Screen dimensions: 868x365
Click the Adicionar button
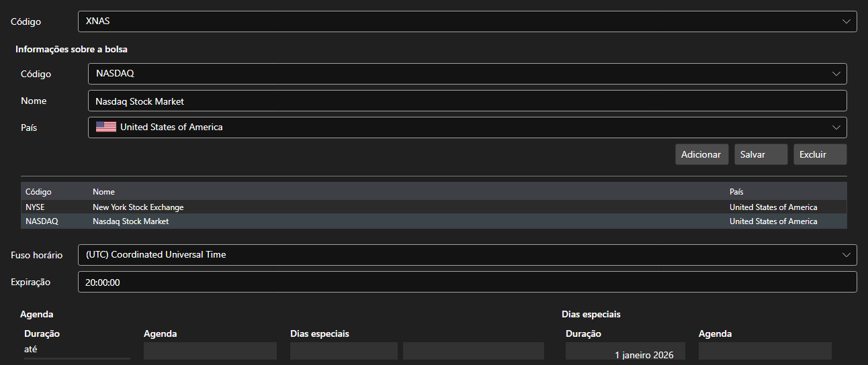pyautogui.click(x=701, y=154)
